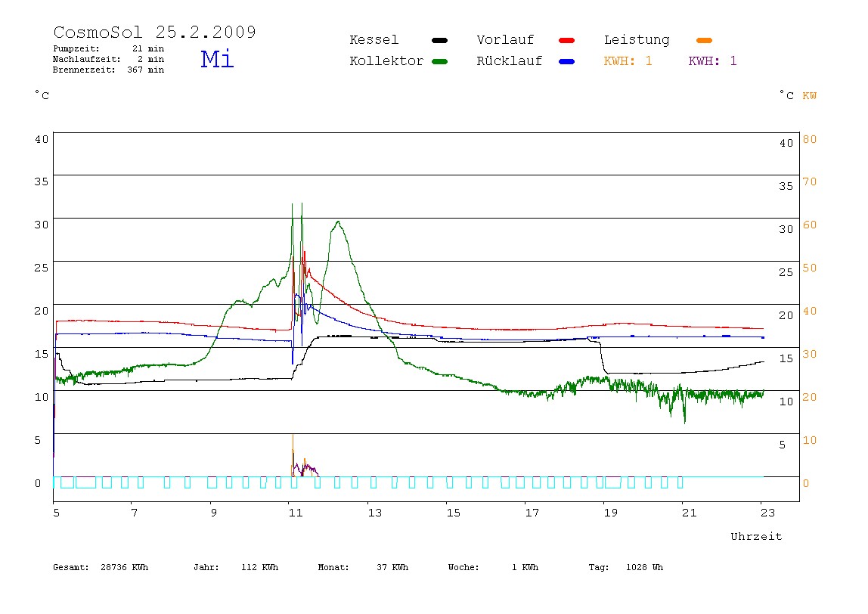Select hour '21' on the time axis

[690, 513]
